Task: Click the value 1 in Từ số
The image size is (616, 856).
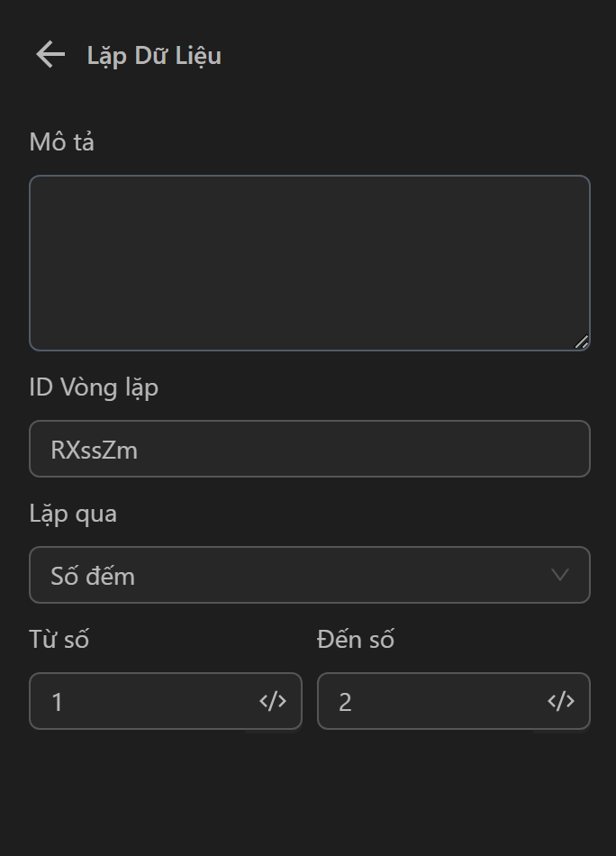Action: point(58,702)
